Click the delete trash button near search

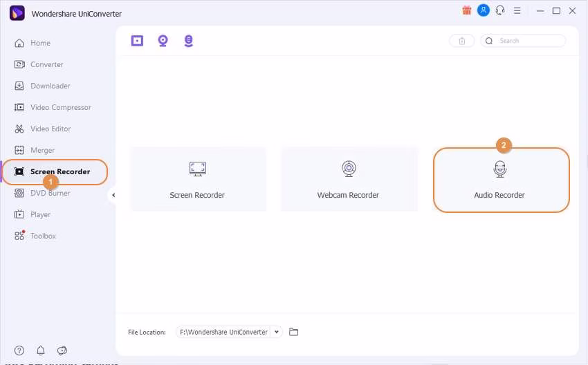coord(462,41)
